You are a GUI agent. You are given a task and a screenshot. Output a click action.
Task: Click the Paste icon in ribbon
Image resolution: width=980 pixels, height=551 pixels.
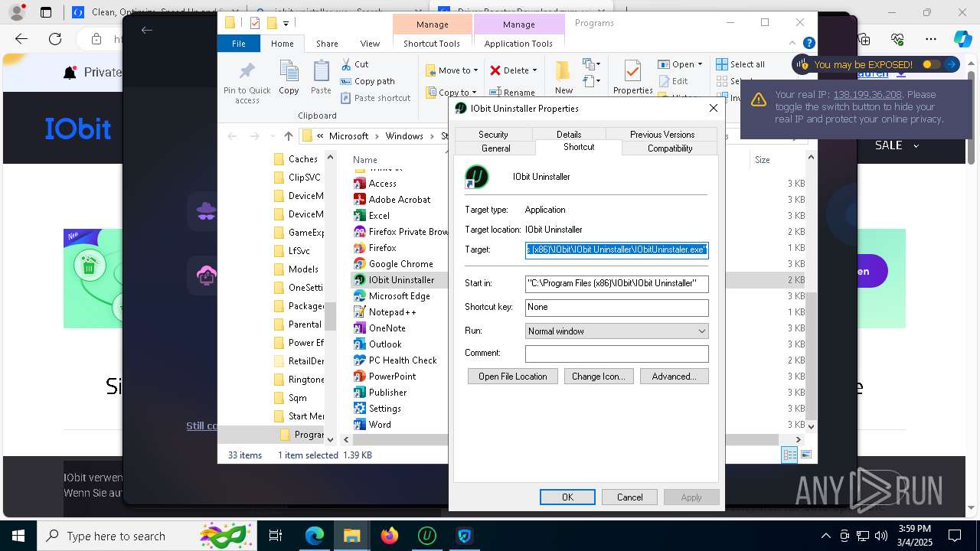pos(321,72)
